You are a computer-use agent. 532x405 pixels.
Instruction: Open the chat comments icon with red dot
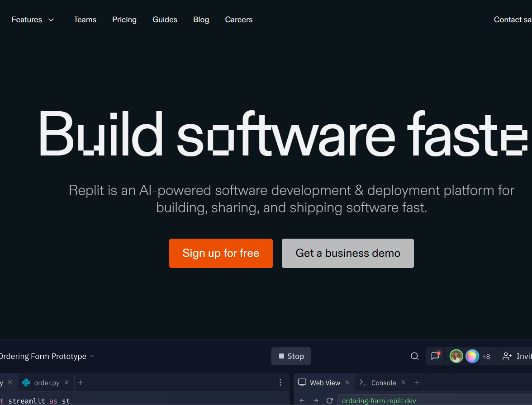click(x=435, y=356)
